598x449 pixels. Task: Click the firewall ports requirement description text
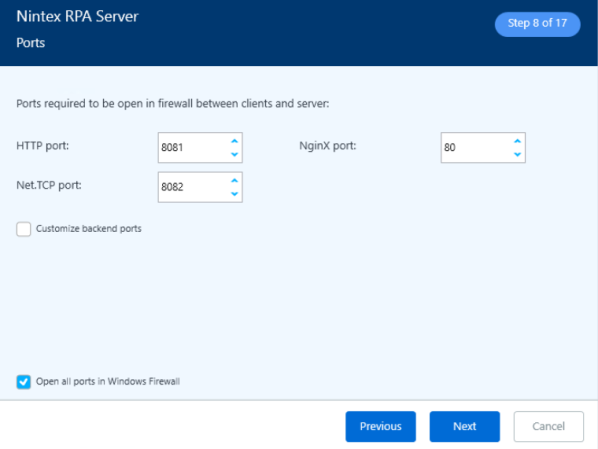172,104
